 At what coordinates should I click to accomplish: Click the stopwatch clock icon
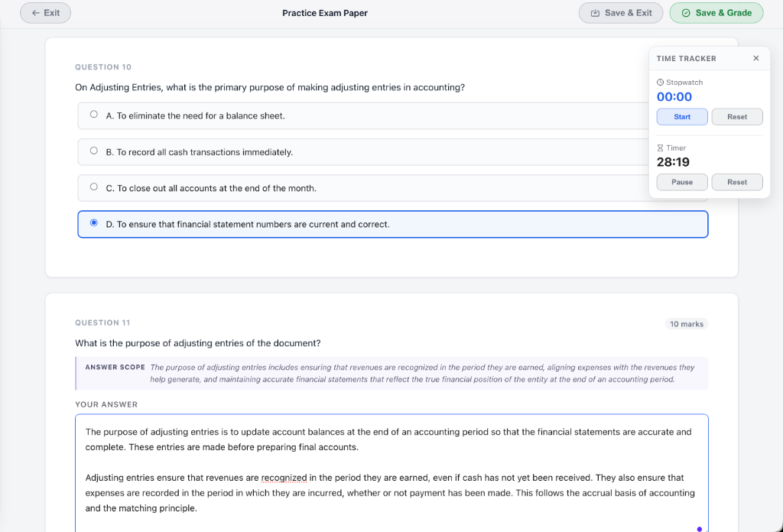660,83
